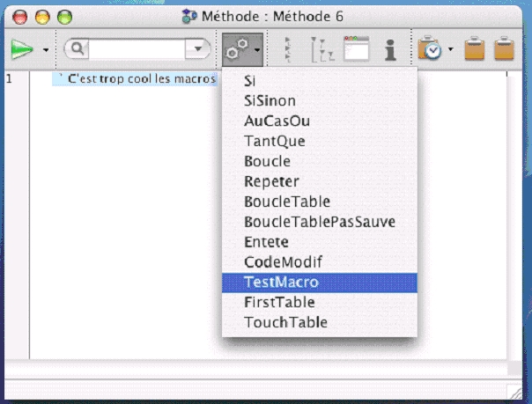Click inside the search text field
Image resolution: width=532 pixels, height=404 pixels.
click(x=135, y=50)
